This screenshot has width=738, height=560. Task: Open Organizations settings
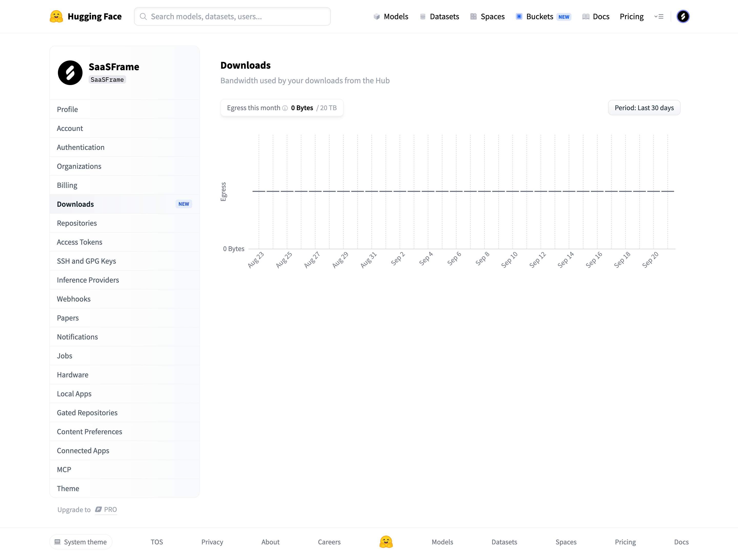pyautogui.click(x=125, y=167)
